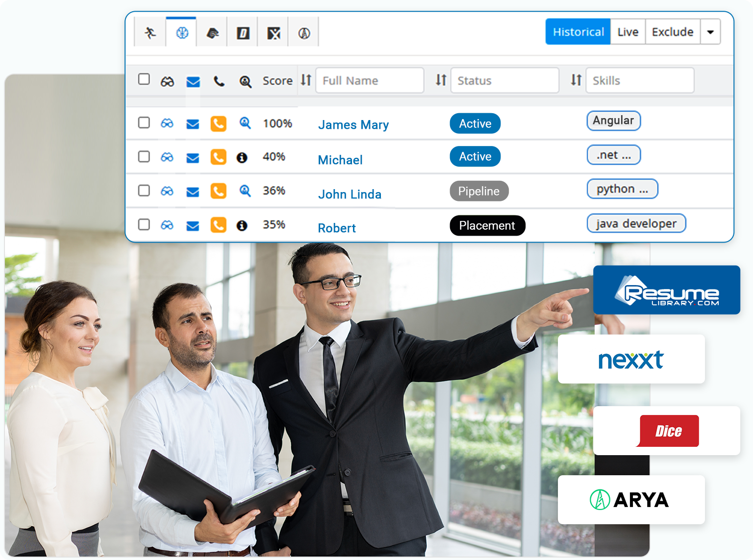The image size is (753, 560).
Task: Select the Historical filter tab
Action: pos(577,31)
